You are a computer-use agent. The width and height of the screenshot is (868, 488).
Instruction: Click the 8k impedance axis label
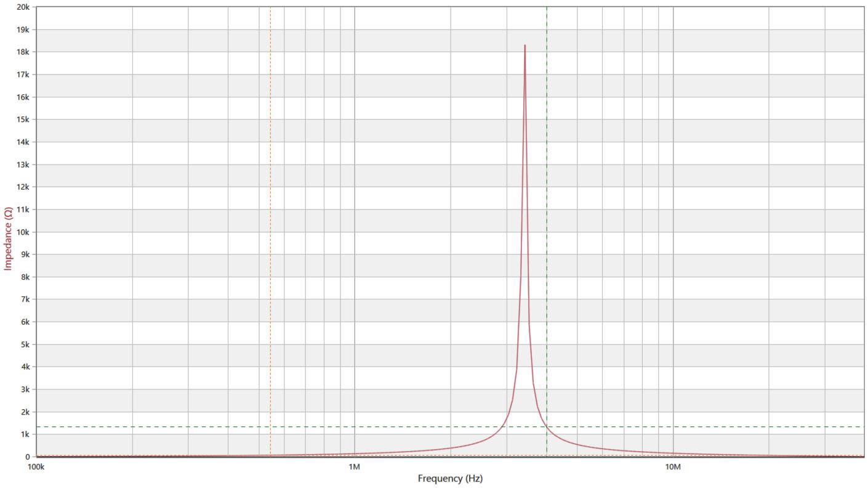(25, 277)
